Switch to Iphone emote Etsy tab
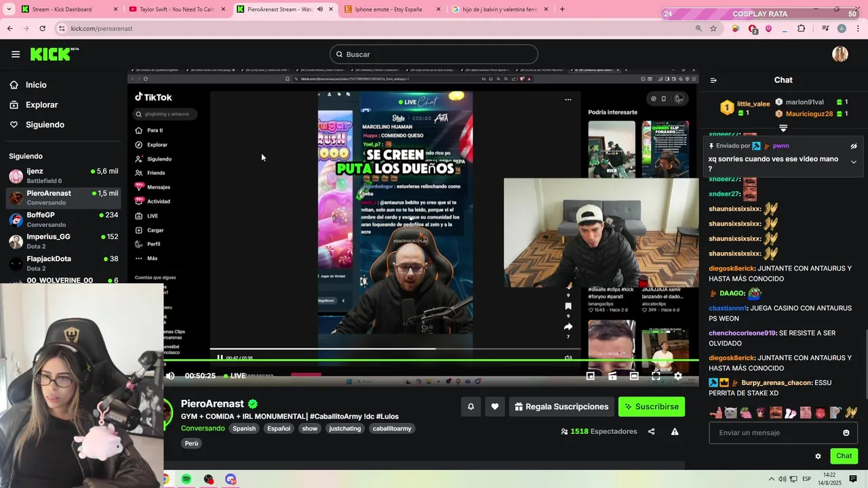 391,9
